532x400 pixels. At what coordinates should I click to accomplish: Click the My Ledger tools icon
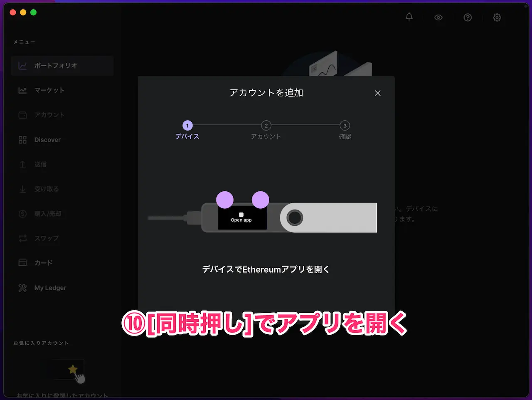(x=22, y=288)
